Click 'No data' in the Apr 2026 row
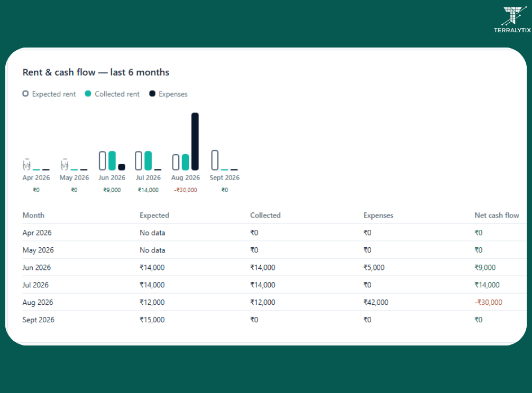 point(152,233)
